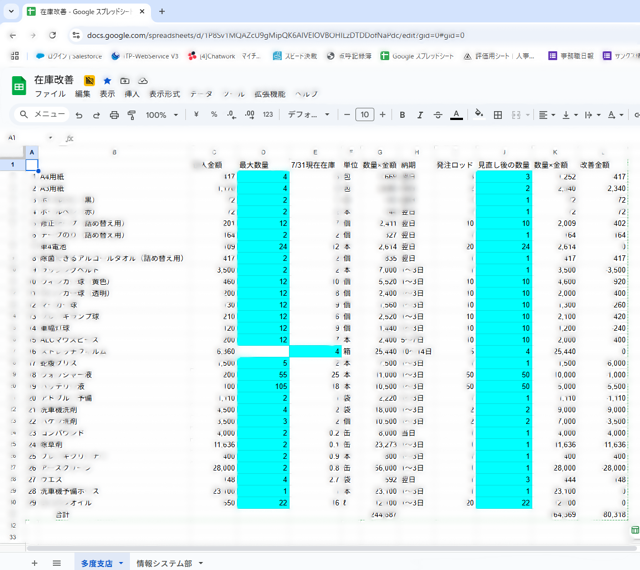Image resolution: width=640 pixels, height=570 pixels.
Task: Open the borders tool
Action: click(x=498, y=115)
